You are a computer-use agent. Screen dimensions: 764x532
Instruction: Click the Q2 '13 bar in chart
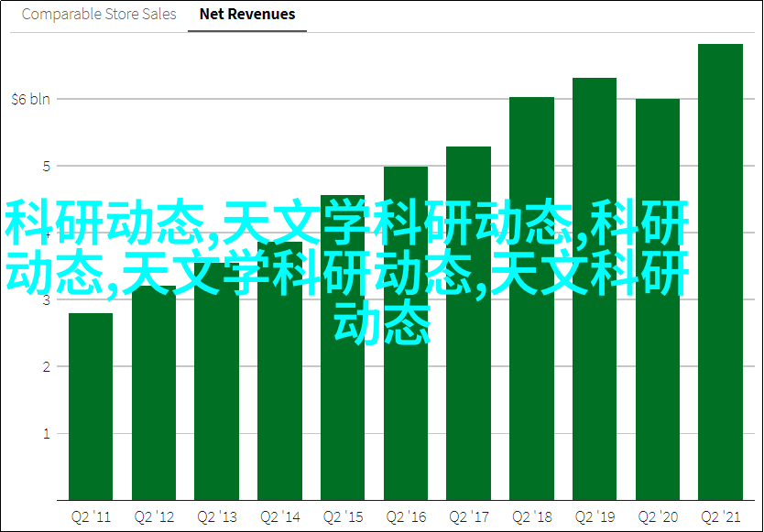216,403
